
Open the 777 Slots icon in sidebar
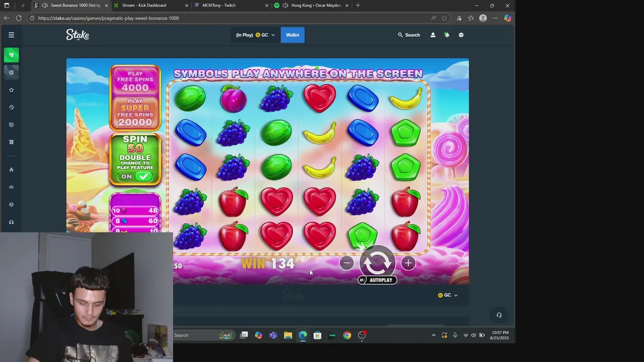pyautogui.click(x=11, y=187)
